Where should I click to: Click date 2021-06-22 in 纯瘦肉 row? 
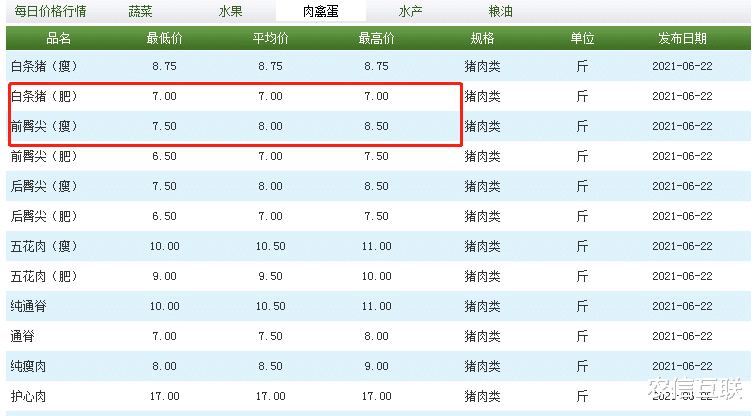coord(682,366)
